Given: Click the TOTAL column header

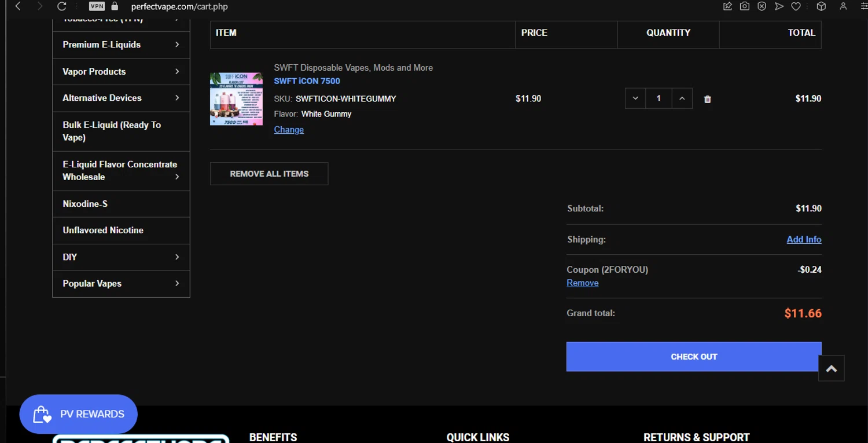Looking at the screenshot, I should pos(801,32).
